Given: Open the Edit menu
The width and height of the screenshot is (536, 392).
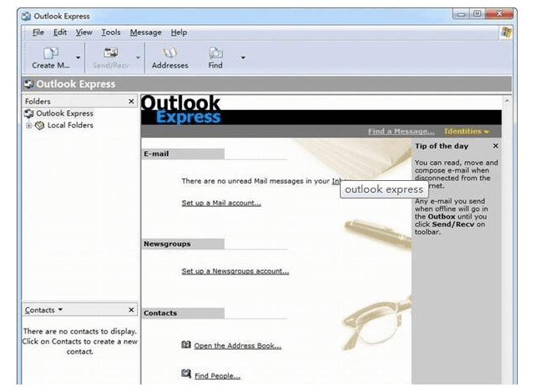Looking at the screenshot, I should coord(60,33).
